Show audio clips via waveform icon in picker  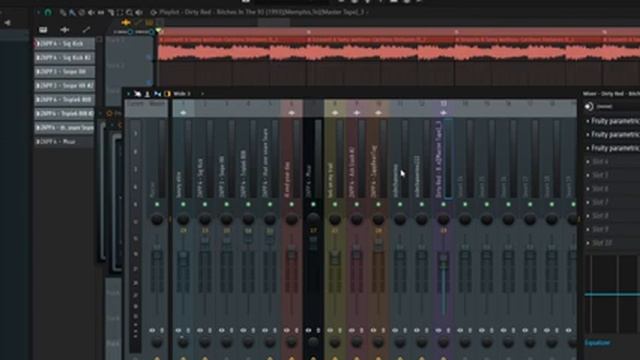[64, 30]
